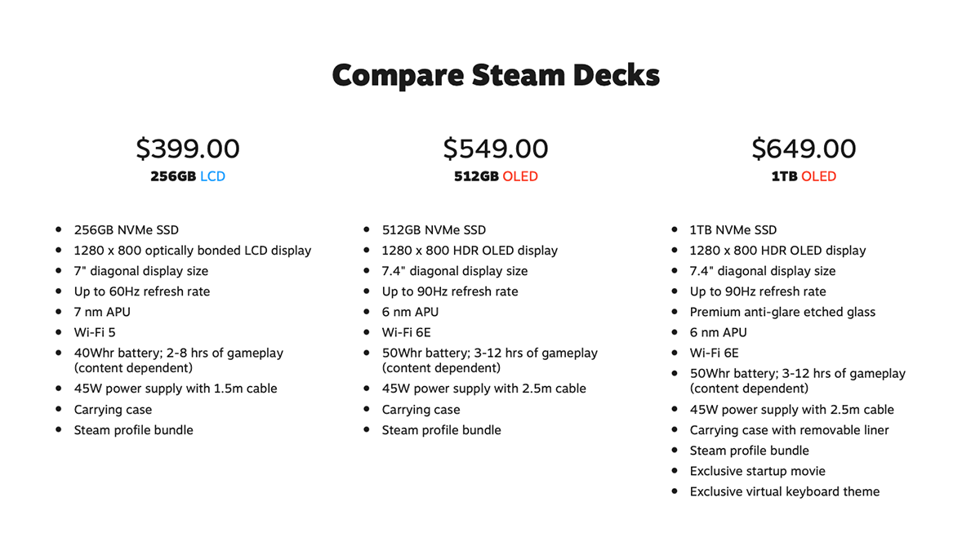The width and height of the screenshot is (980, 551).
Task: Click Wi-Fi 6E in the 512GB column
Action: 407,332
